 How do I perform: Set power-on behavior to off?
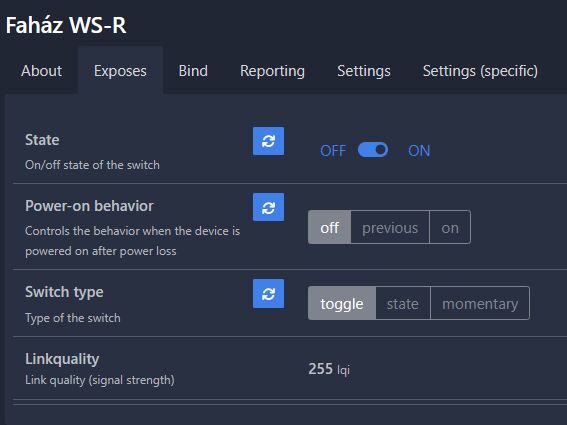(329, 227)
